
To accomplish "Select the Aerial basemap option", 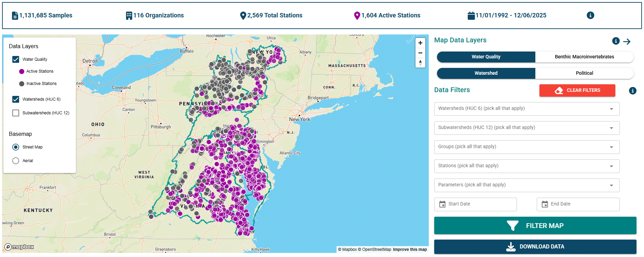I will pos(16,161).
